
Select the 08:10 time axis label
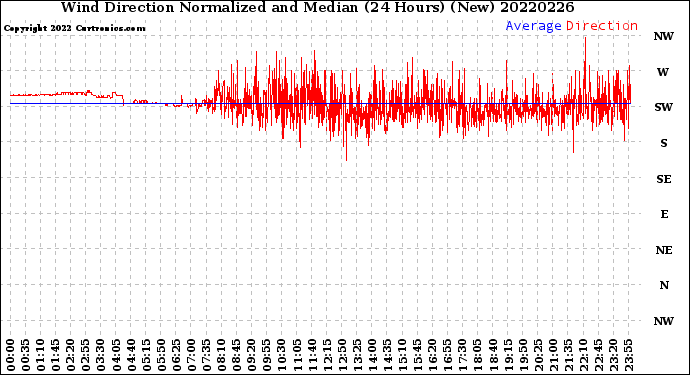(x=221, y=355)
